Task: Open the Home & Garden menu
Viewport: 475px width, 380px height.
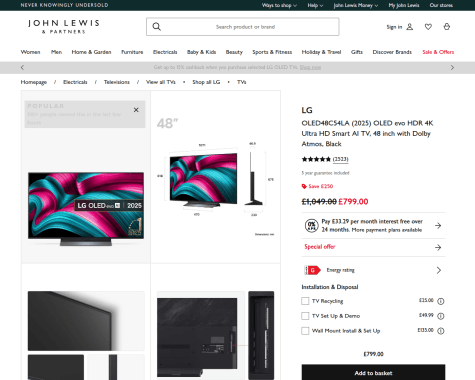Action: click(x=91, y=52)
